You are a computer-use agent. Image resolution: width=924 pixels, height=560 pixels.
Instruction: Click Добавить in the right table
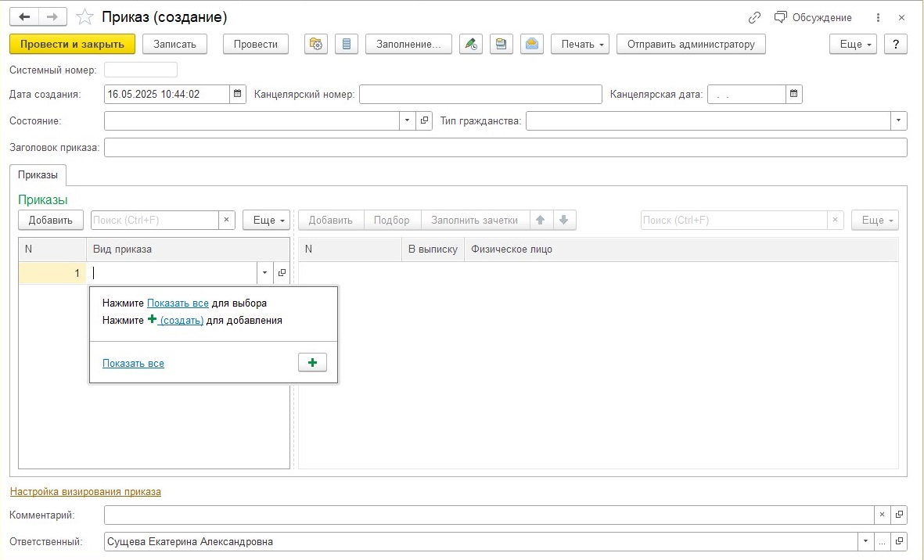click(x=331, y=221)
